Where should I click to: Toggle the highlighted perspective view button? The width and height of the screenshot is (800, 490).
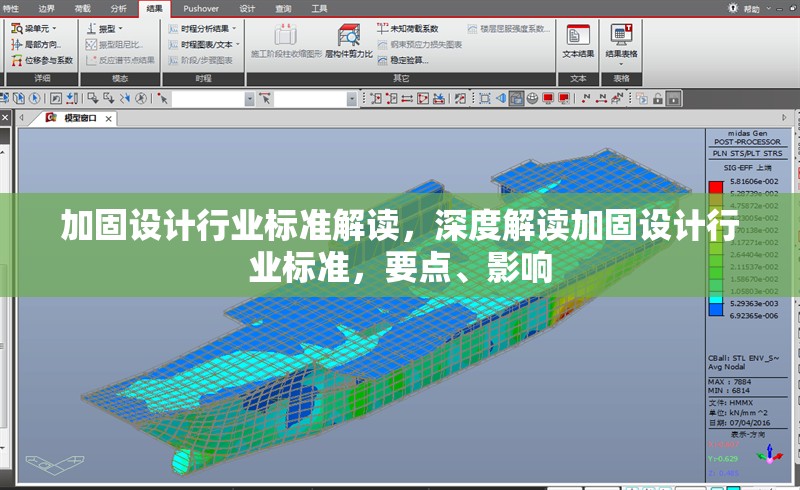point(516,98)
